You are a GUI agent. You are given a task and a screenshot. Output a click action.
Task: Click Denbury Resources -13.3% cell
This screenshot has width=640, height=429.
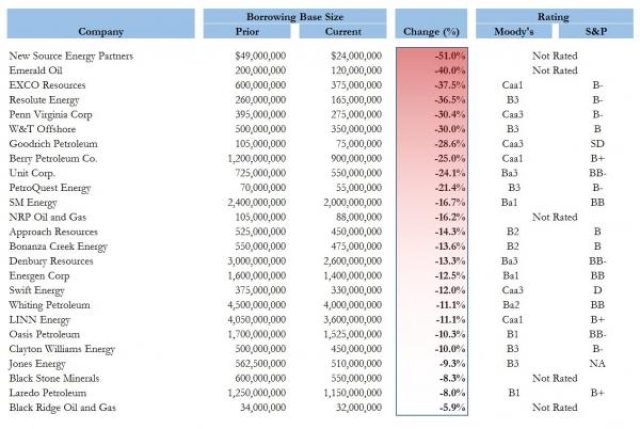click(x=449, y=261)
